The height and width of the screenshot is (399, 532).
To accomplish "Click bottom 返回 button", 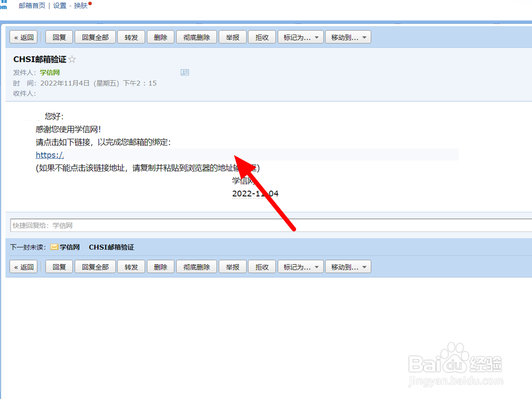I will pos(24,267).
